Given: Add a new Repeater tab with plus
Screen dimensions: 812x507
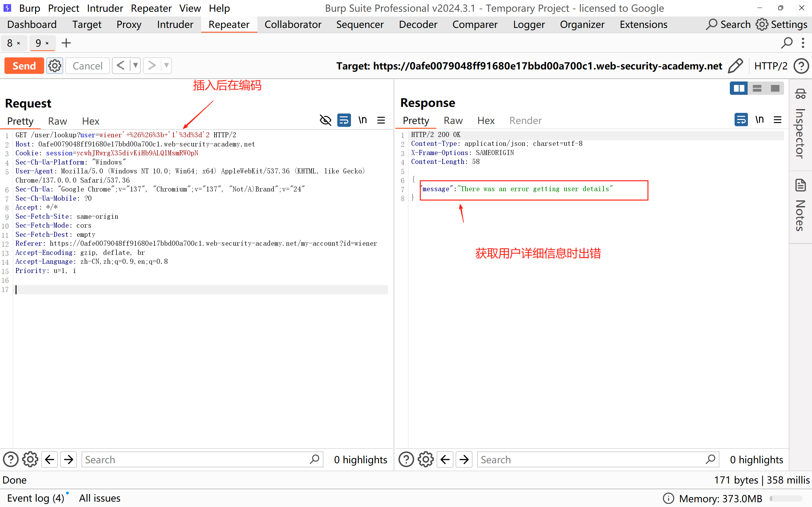Looking at the screenshot, I should pyautogui.click(x=66, y=43).
